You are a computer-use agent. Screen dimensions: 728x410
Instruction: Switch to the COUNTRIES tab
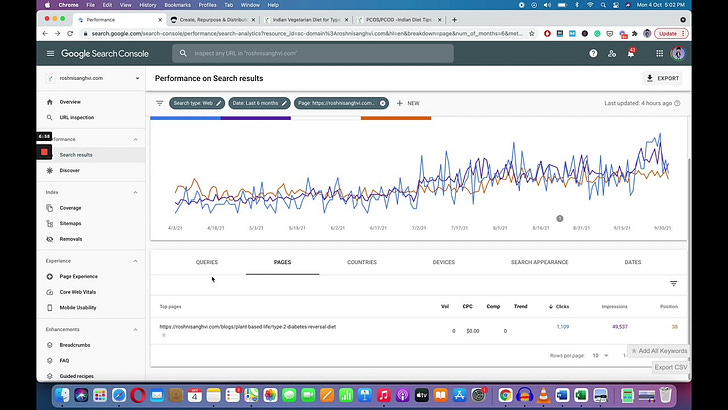click(x=362, y=262)
